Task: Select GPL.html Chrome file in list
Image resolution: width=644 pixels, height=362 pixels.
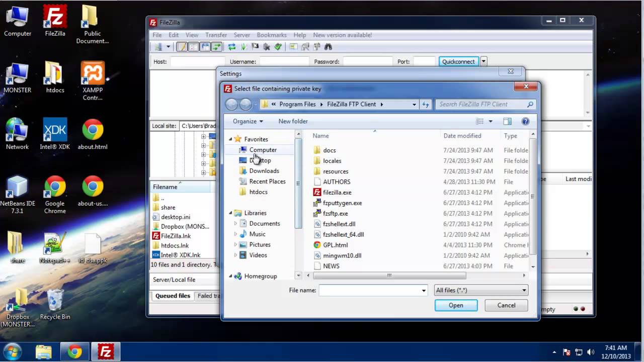Action: coord(335,245)
